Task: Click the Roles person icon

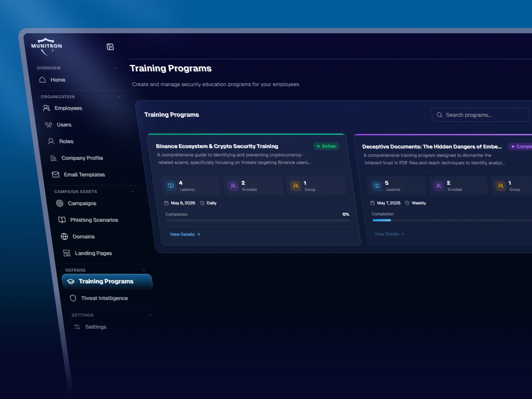Action: (x=51, y=141)
